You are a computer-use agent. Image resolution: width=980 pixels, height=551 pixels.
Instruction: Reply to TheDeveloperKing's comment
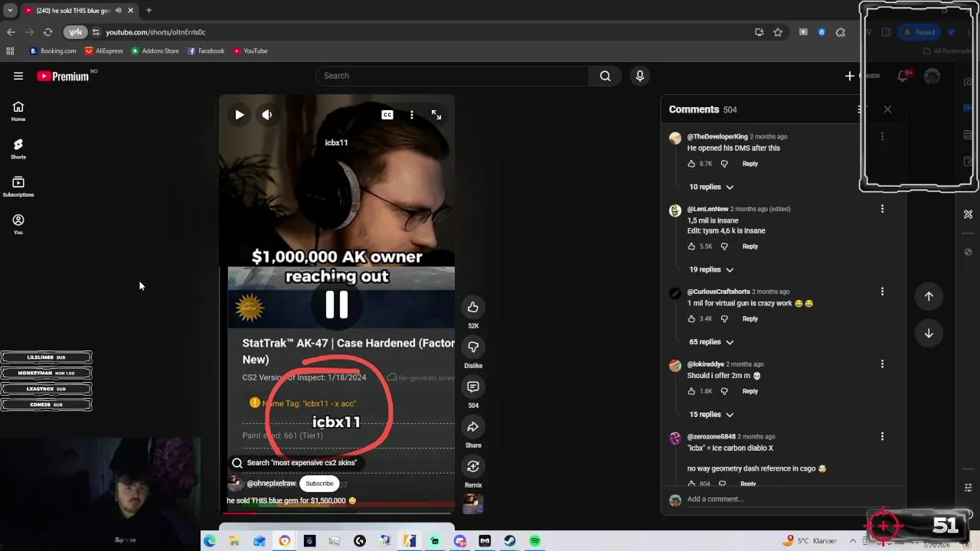click(x=750, y=164)
